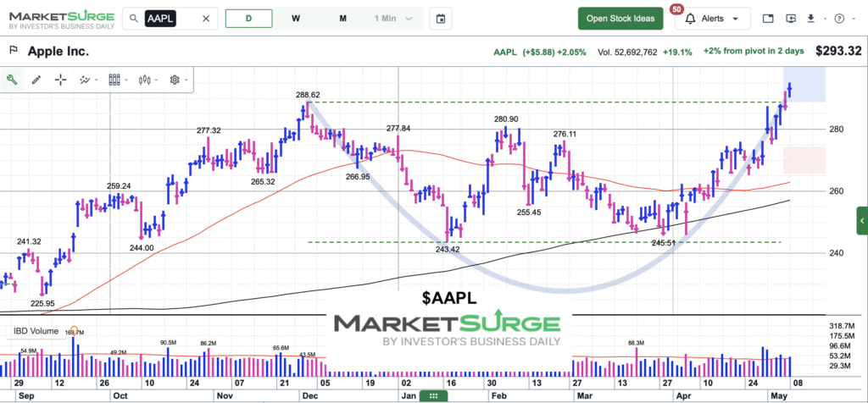868x403 pixels.
Task: Click the Open Stock Ideas button
Action: (620, 19)
